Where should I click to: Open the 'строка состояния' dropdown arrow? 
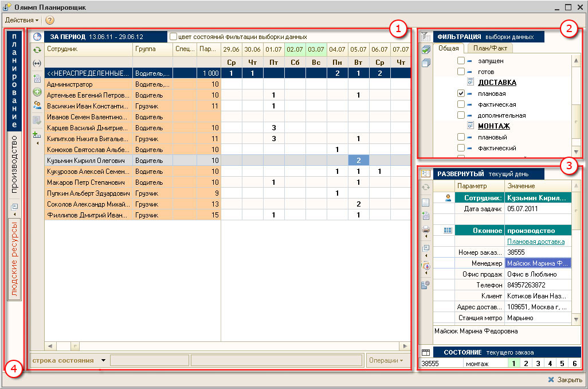point(103,360)
